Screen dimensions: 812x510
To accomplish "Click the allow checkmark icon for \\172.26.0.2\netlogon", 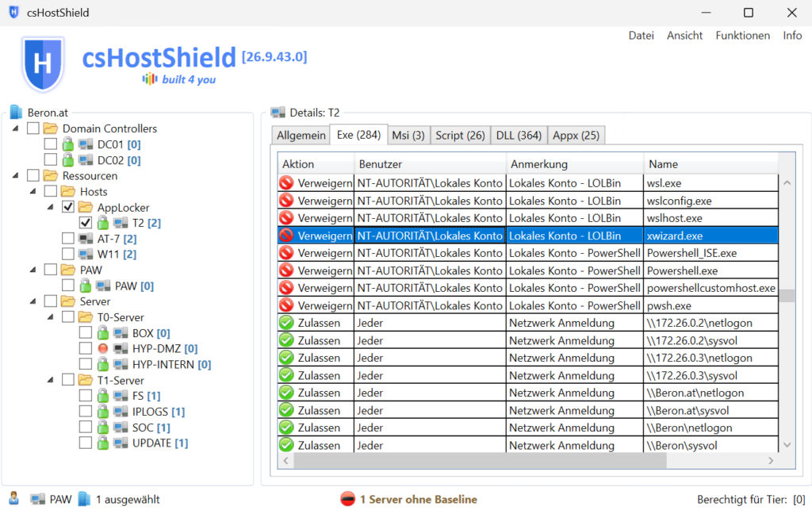I will [x=286, y=323].
